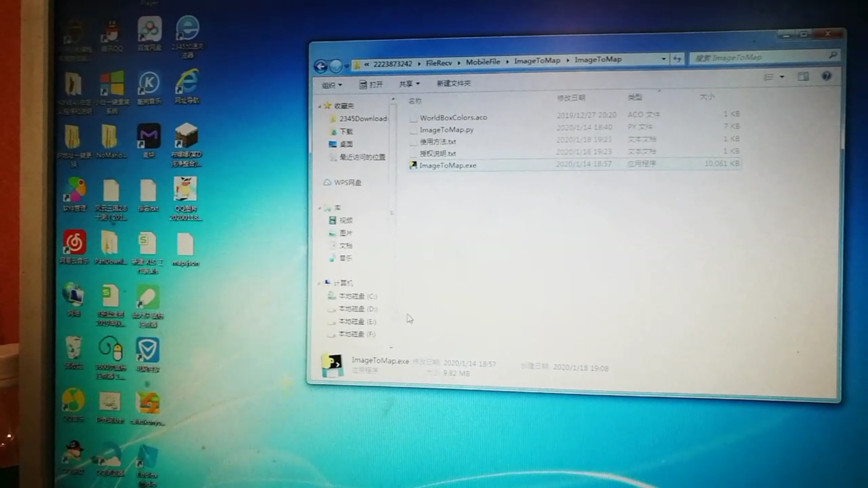Open the 组织 dropdown menu
Image resolution: width=868 pixels, height=488 pixels.
click(332, 85)
